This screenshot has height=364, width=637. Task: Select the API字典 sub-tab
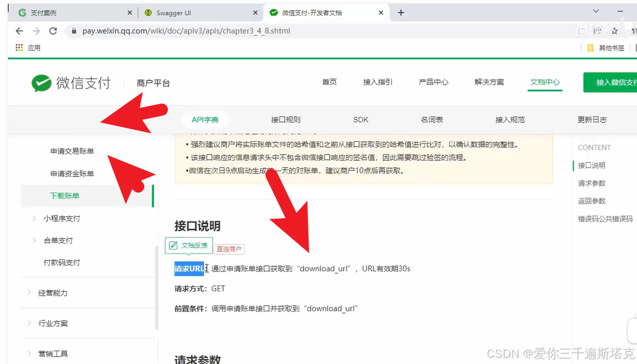pos(205,120)
